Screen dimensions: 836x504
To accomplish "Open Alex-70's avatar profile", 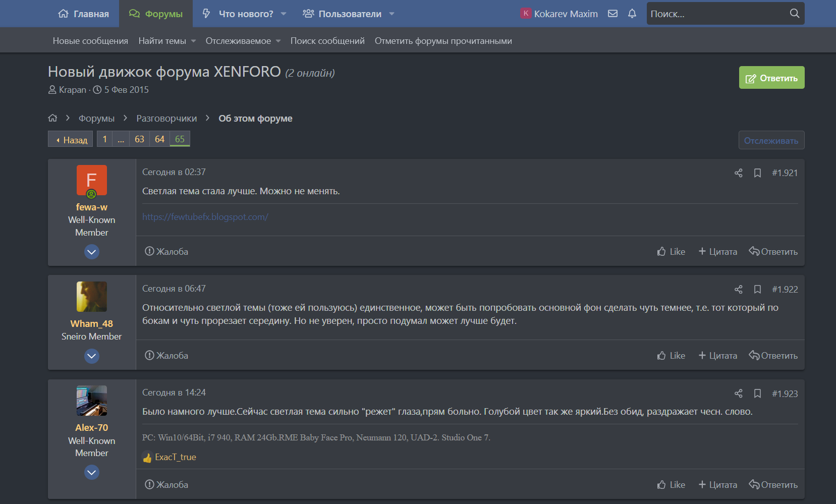I will 91,401.
